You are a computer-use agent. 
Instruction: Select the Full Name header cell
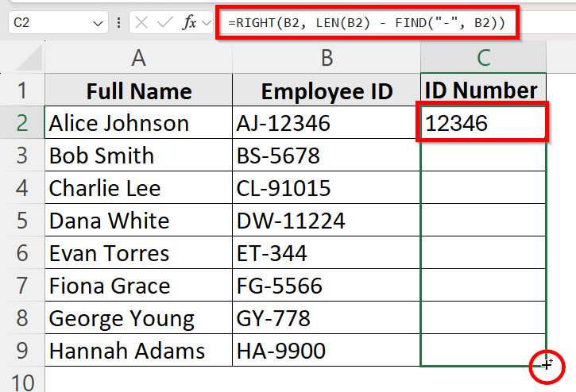(138, 91)
